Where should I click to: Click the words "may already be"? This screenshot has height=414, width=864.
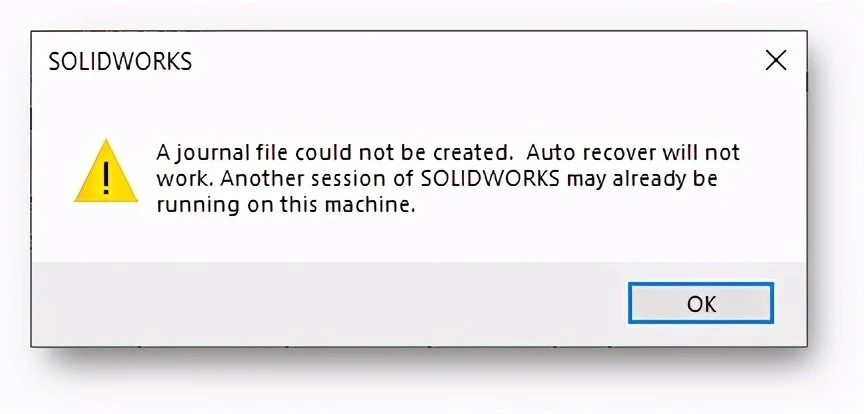point(642,180)
